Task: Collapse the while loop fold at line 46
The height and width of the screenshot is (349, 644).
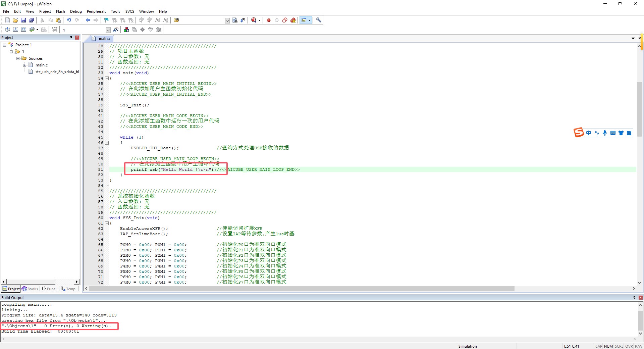Action: point(107,143)
